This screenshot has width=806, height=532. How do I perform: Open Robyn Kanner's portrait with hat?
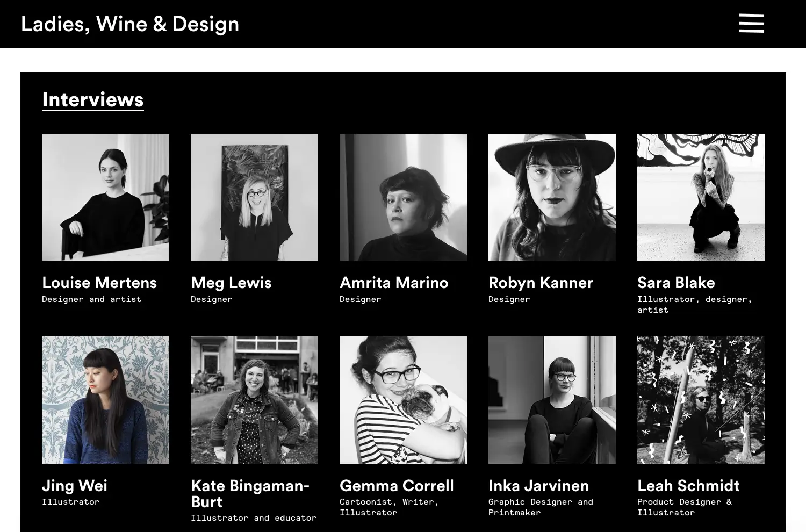tap(552, 197)
